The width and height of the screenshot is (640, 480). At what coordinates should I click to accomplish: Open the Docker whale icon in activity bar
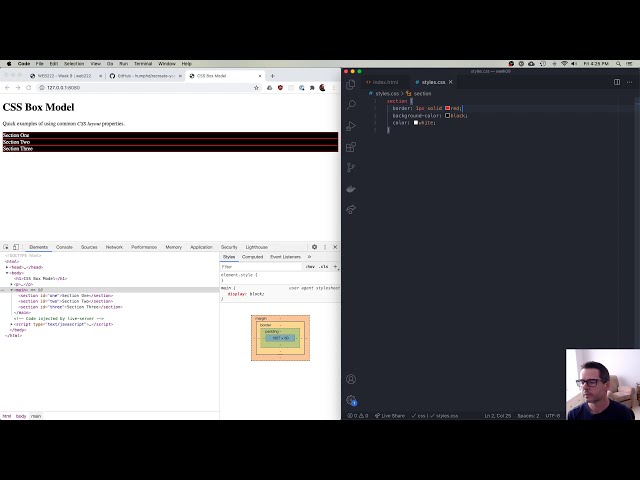pyautogui.click(x=351, y=189)
